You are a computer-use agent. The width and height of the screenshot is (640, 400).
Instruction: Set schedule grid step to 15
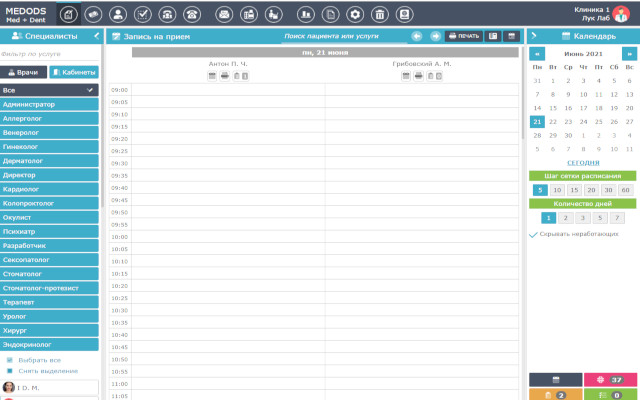point(574,190)
